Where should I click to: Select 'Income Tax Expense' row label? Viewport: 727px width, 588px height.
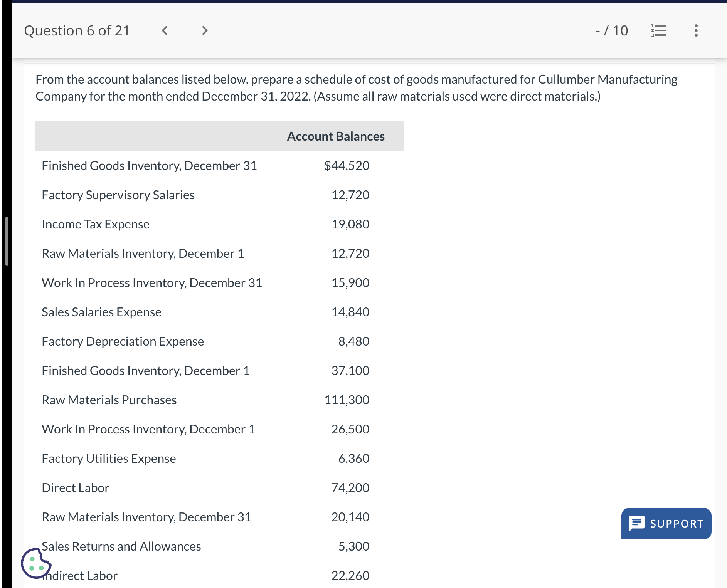[x=96, y=224]
